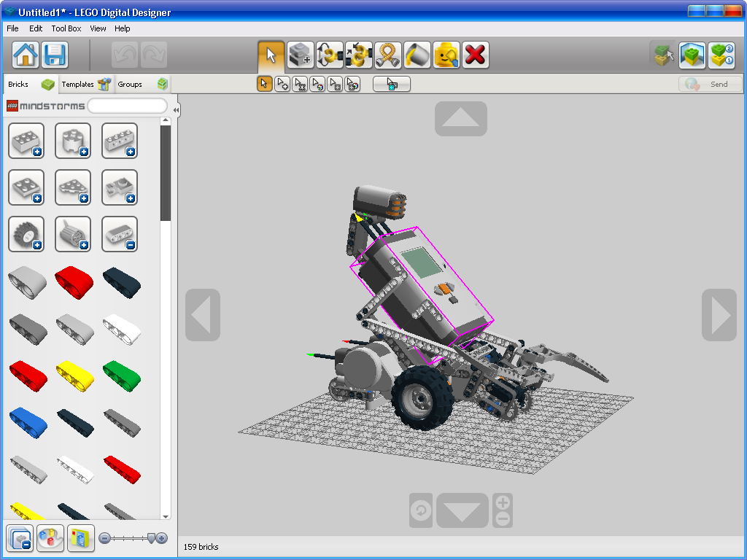The height and width of the screenshot is (560, 747).
Task: Open the File menu
Action: [12, 28]
